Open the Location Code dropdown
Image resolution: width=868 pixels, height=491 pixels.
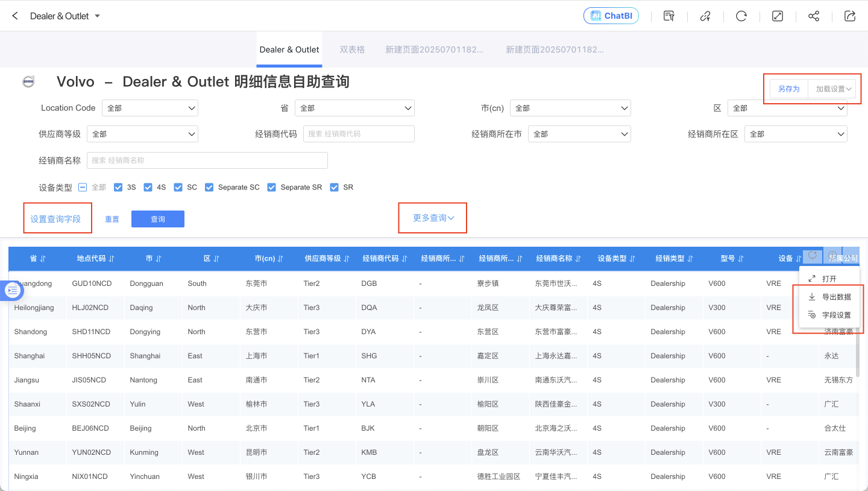[149, 108]
